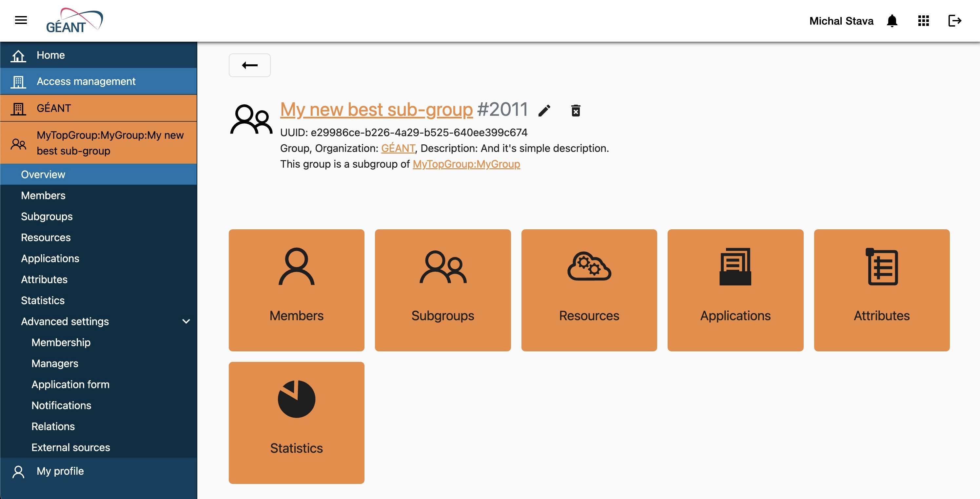
Task: Click the Subgroups tile people icon
Action: (x=443, y=267)
